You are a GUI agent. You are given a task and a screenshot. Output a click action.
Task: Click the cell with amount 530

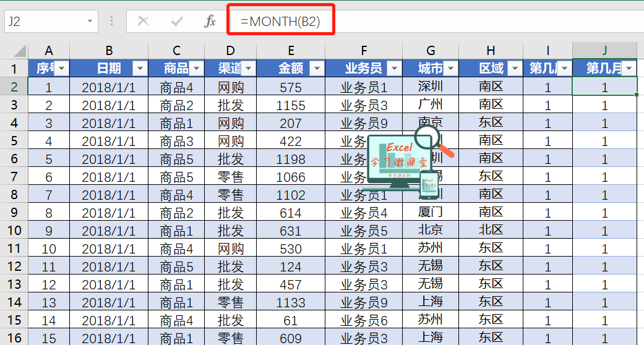291,248
